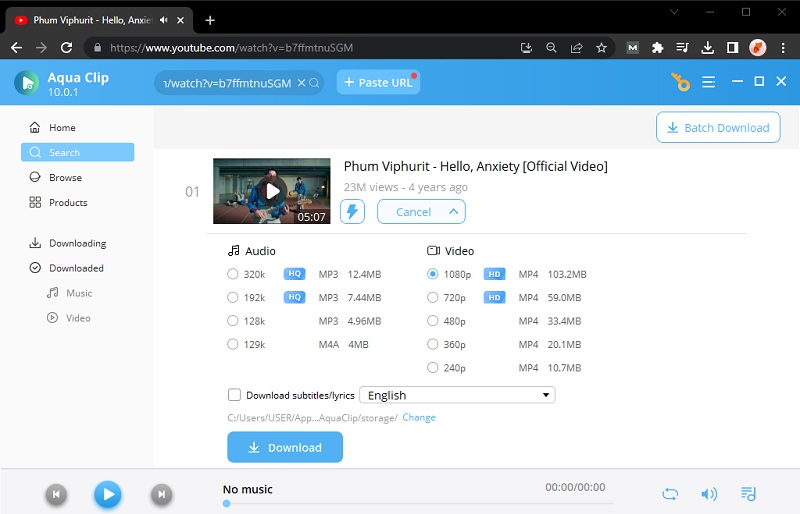This screenshot has width=800, height=514.
Task: Click Change link for storage path
Action: coord(419,418)
